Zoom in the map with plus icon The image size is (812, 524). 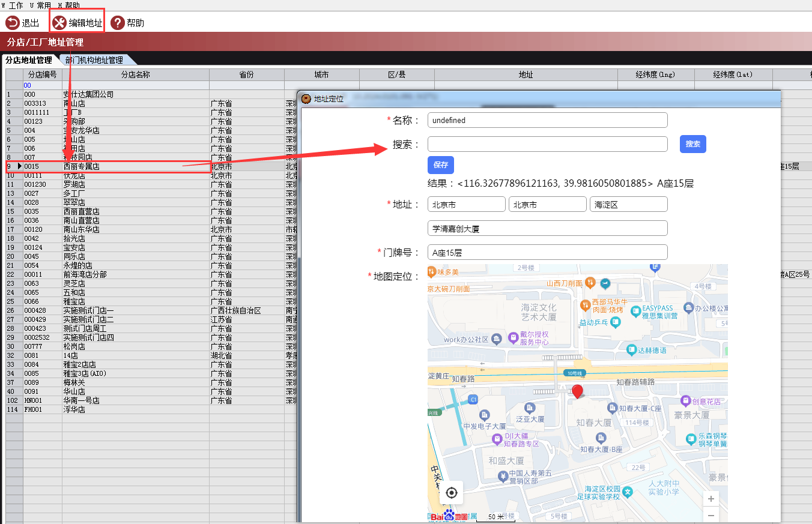(711, 499)
